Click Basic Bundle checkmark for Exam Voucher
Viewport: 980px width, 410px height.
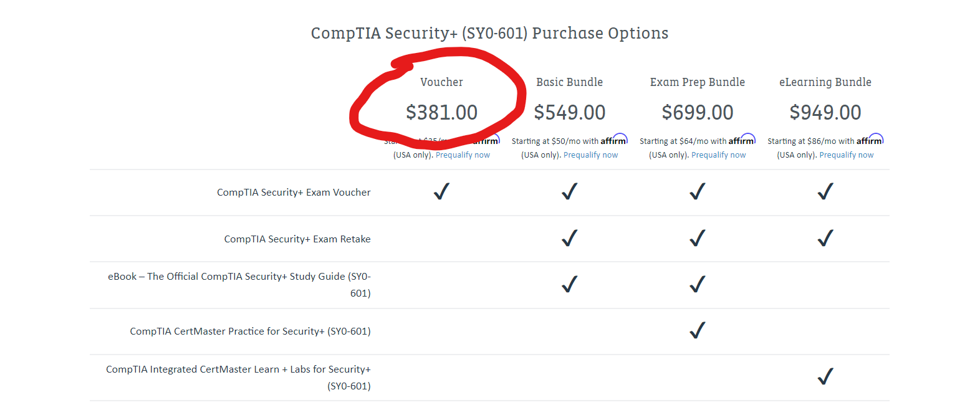click(x=569, y=191)
